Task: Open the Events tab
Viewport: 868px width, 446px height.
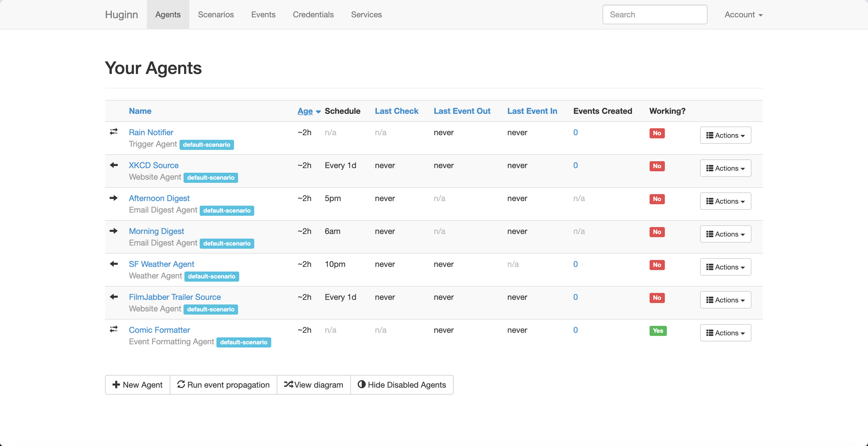Action: 263,14
